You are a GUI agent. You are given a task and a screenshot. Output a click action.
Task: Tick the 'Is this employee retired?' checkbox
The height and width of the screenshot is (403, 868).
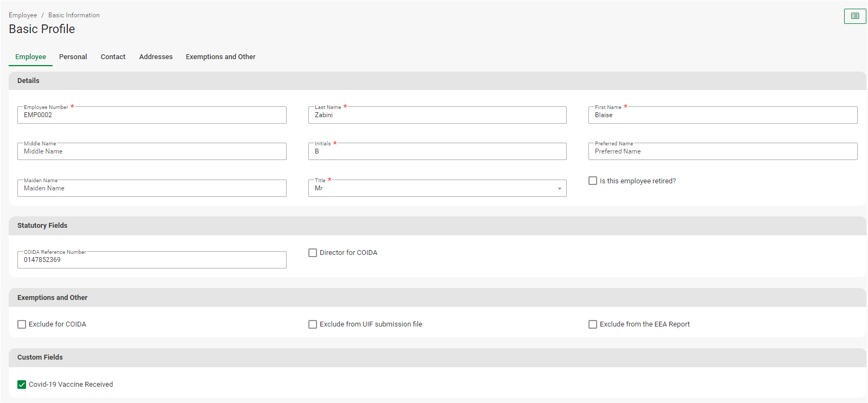click(x=593, y=181)
